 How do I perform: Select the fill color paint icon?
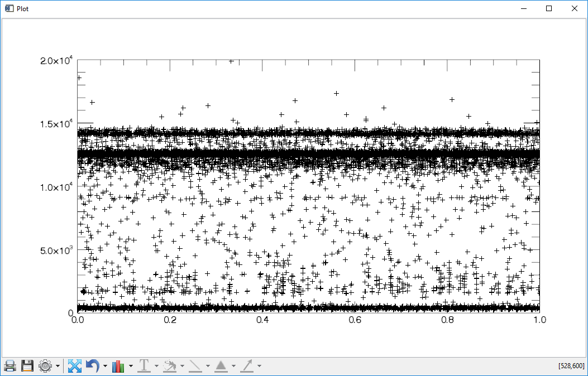tap(170, 365)
